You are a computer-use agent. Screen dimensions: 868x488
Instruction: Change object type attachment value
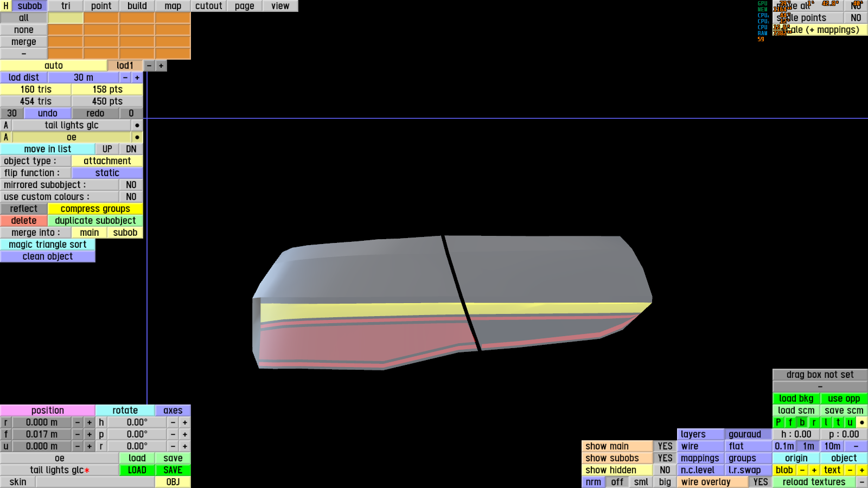tap(107, 161)
